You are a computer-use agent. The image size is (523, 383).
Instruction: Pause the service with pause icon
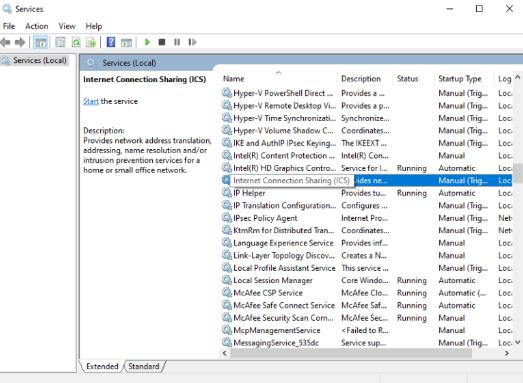pos(177,42)
